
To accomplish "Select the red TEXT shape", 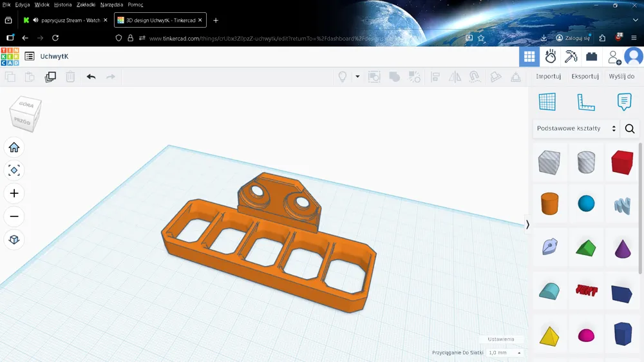I will pyautogui.click(x=587, y=291).
